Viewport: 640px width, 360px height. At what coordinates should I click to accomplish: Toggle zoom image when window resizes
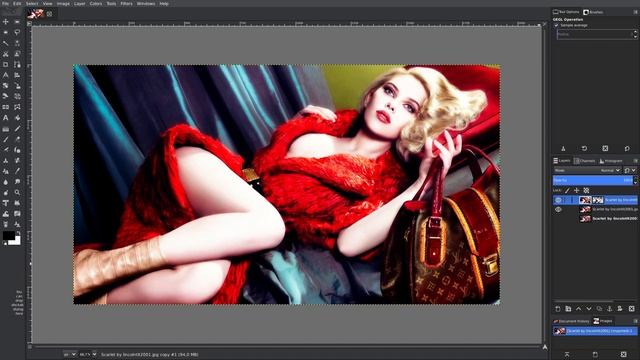544,24
